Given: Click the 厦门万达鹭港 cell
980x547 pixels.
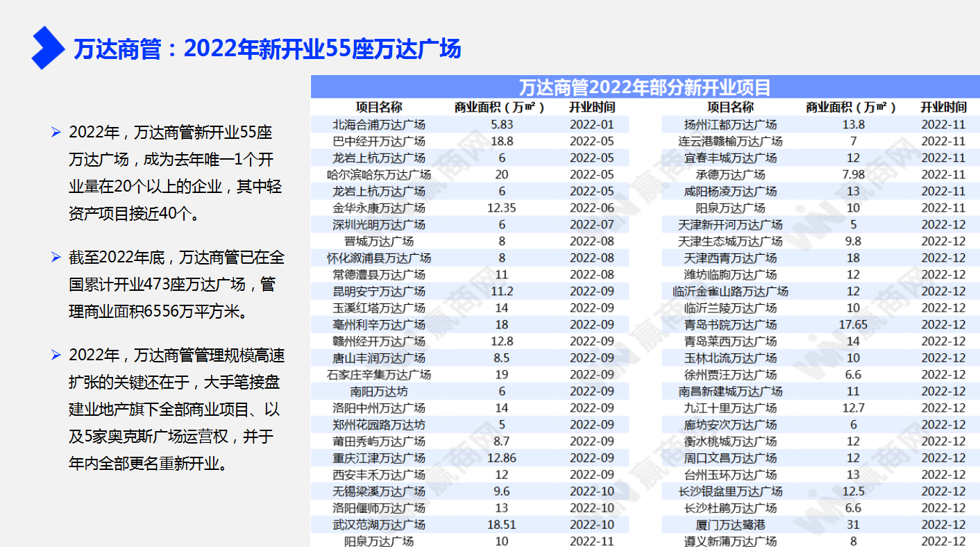Looking at the screenshot, I should coord(730,525).
